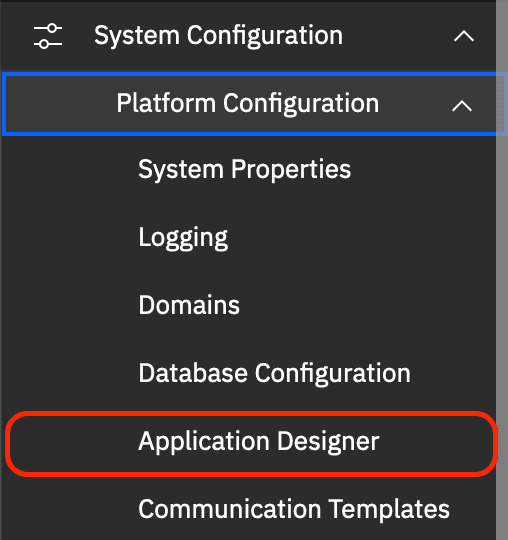Click the Database Configuration navigation link
Viewport: 508px width, 540px height.
point(274,373)
